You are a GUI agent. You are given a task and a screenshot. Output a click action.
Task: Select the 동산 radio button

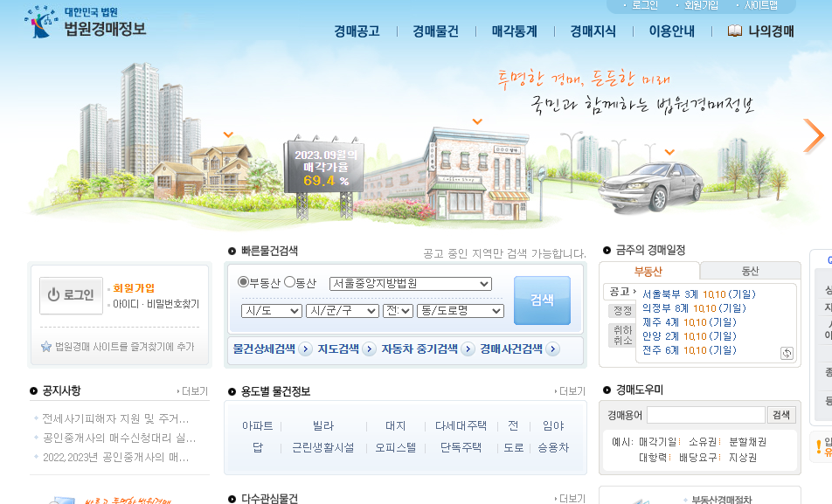click(x=290, y=282)
